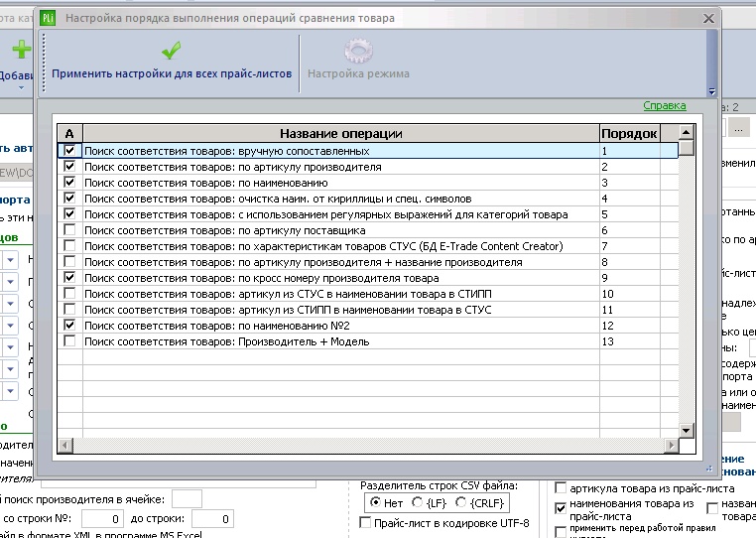Click the green plus Добавить icon in the background window

[x=21, y=50]
